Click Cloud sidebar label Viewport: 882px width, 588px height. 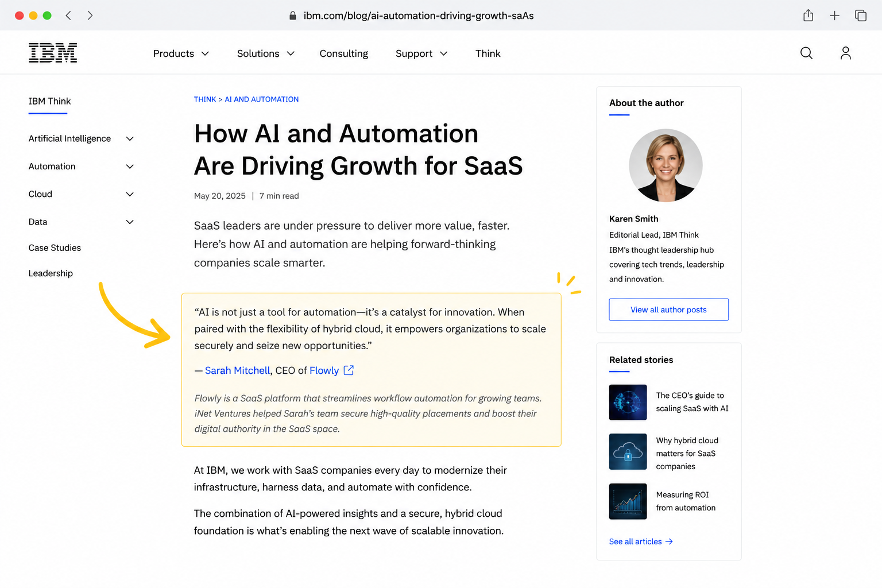(40, 194)
